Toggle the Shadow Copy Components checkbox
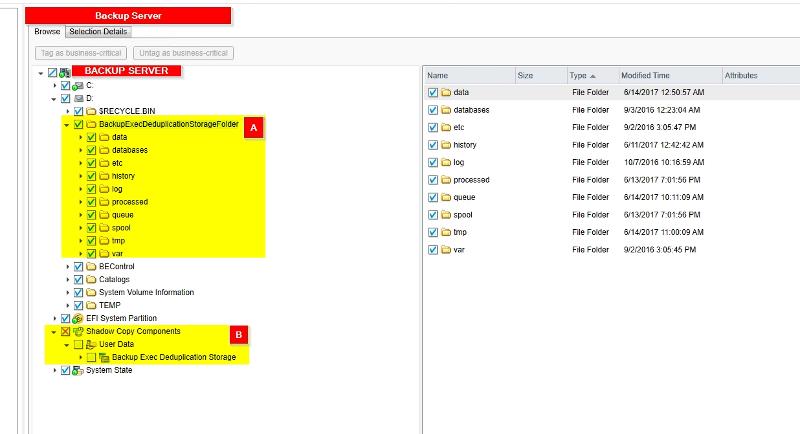800x434 pixels. coord(65,331)
